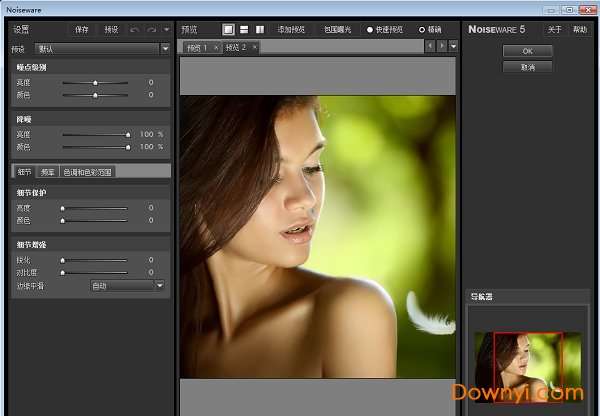Viewport: 600px width, 416px height.
Task: Open the preview tabs list dropdown arrow
Action: [x=453, y=46]
